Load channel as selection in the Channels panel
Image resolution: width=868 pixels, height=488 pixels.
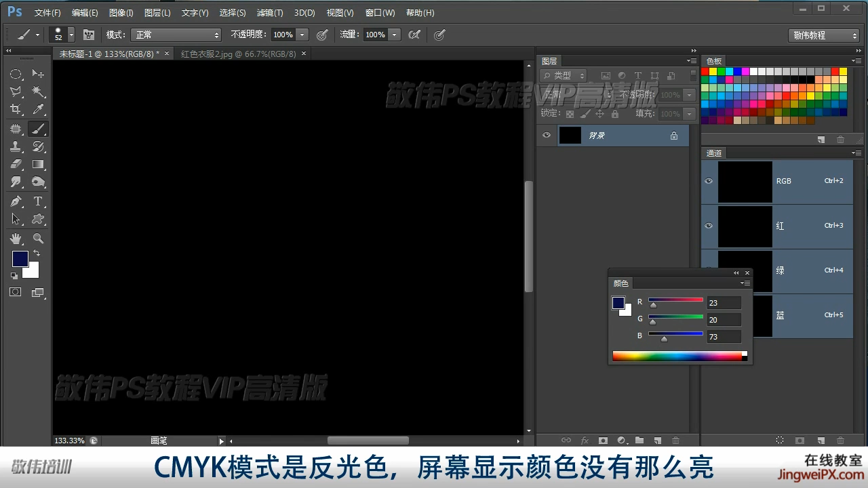point(780,441)
